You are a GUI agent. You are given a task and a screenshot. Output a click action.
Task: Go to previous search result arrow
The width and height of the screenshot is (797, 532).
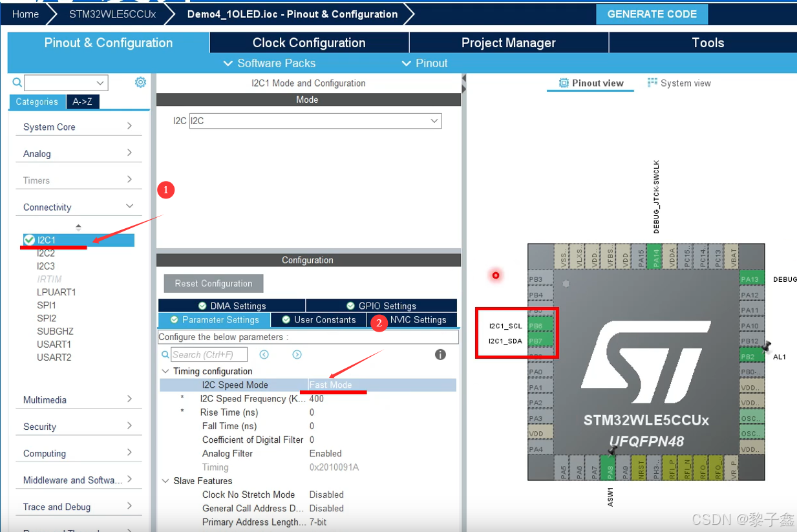click(x=264, y=354)
